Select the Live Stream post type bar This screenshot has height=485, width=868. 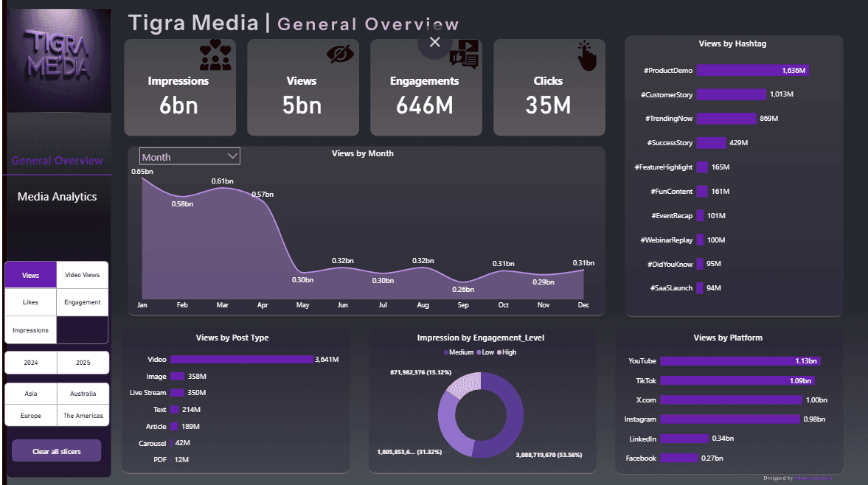[177, 393]
